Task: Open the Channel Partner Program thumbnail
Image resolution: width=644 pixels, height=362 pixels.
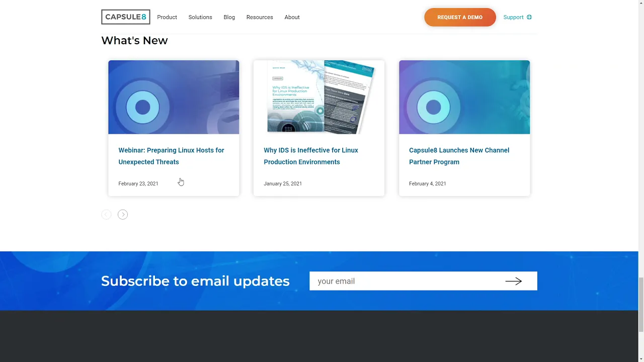Action: 464,97
